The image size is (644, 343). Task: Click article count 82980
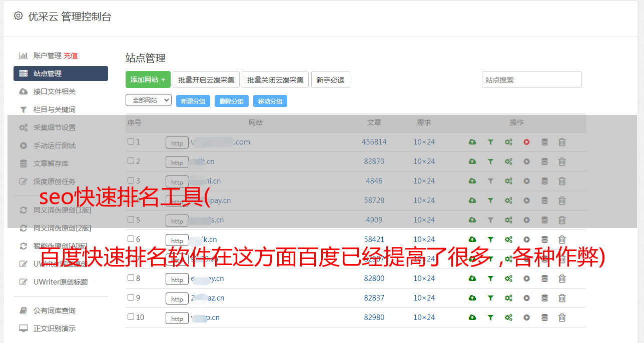[x=374, y=317]
